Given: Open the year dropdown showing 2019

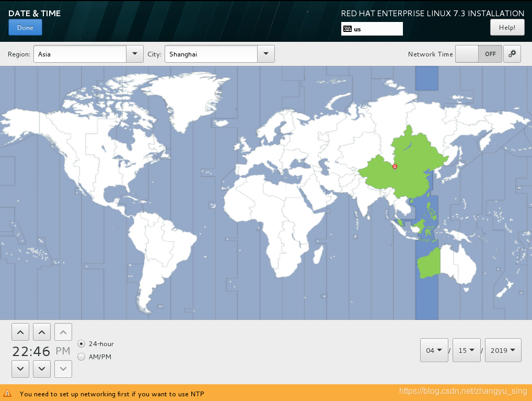Looking at the screenshot, I should click(x=503, y=350).
